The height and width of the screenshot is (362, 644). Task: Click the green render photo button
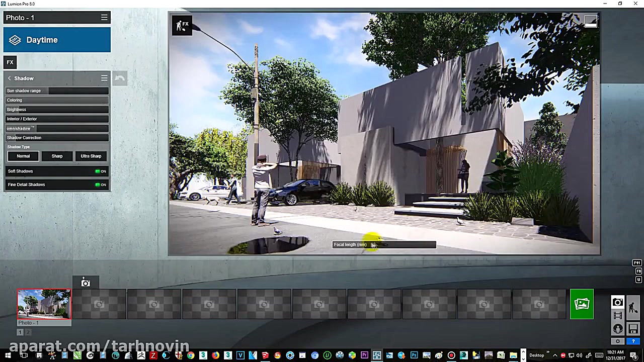(582, 304)
